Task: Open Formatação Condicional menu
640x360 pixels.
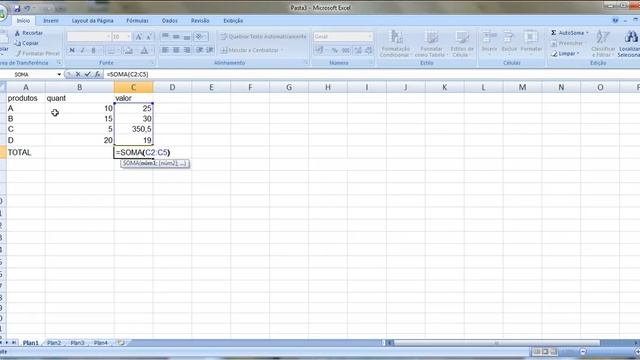Action: pos(395,44)
